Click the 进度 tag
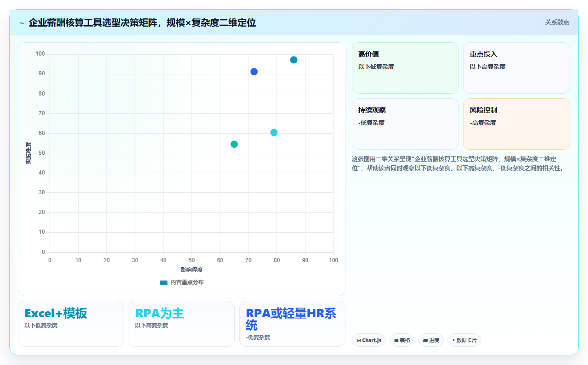Image resolution: width=588 pixels, height=365 pixels. click(431, 340)
